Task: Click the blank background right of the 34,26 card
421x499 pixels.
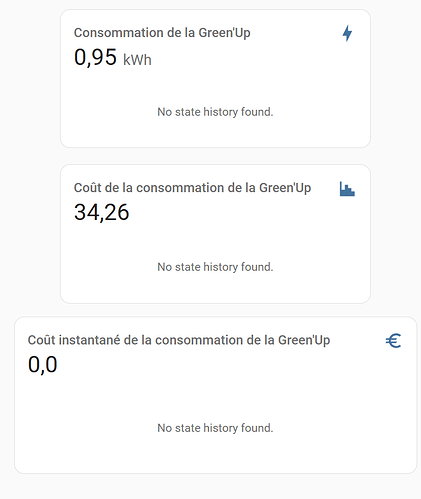Action: [396, 234]
